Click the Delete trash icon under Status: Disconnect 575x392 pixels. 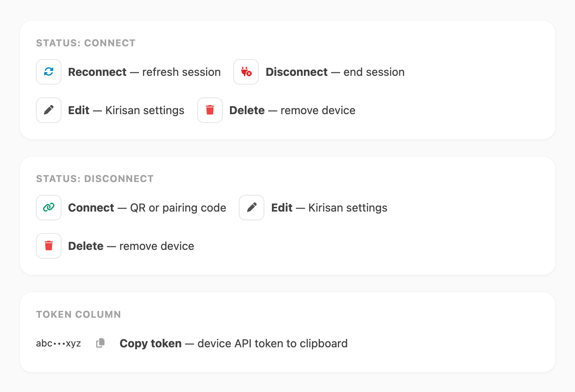click(x=49, y=246)
